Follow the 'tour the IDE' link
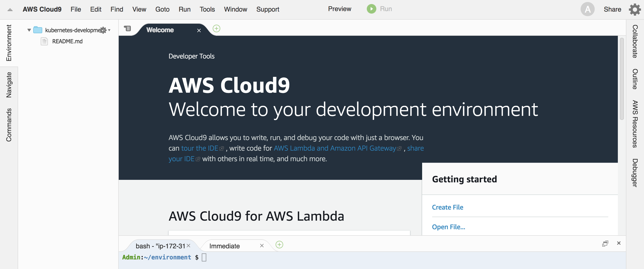Image resolution: width=644 pixels, height=269 pixels. pos(200,148)
